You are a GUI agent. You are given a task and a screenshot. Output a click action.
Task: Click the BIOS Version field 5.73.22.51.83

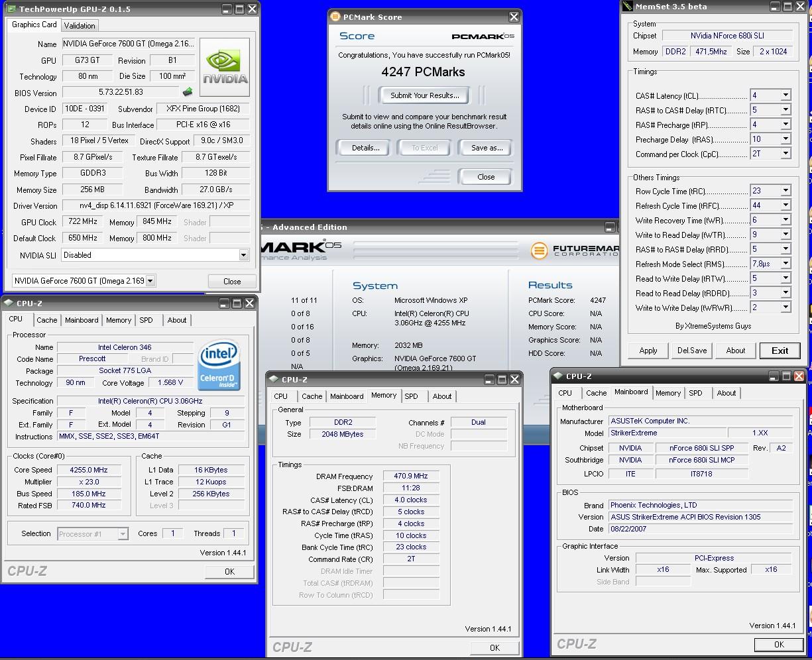(x=121, y=93)
